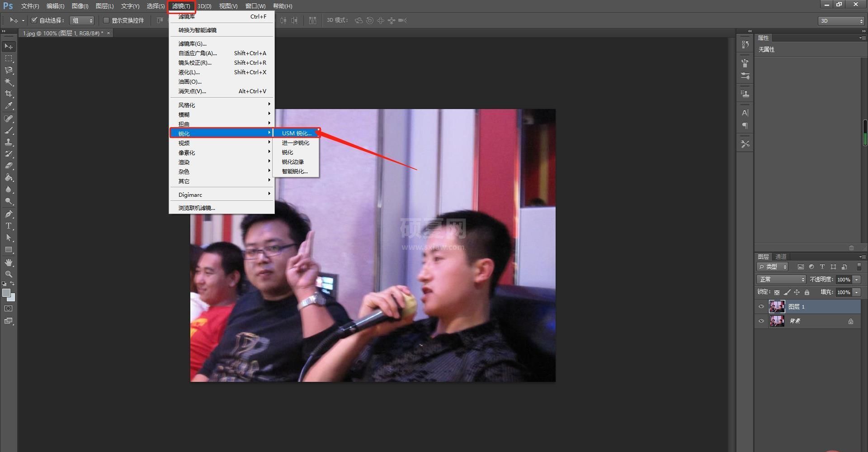This screenshot has height=452, width=868.
Task: Expand the 风格化 submenu
Action: 222,105
